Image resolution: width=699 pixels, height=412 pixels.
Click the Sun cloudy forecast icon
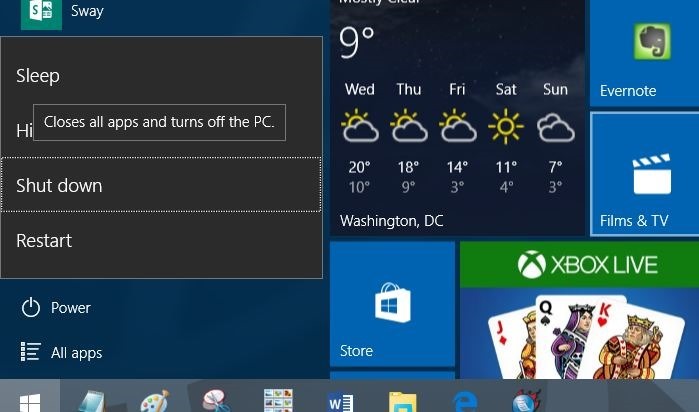(555, 128)
